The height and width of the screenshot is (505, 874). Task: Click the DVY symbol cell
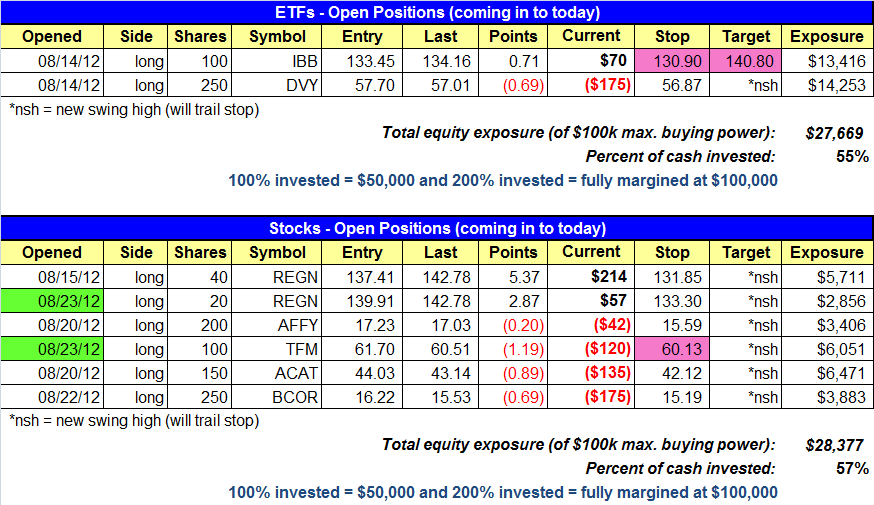[x=277, y=85]
